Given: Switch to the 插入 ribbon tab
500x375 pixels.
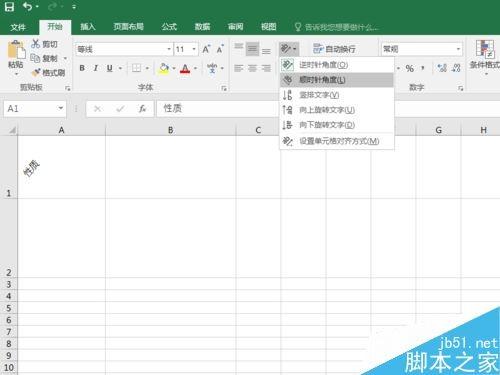Looking at the screenshot, I should pos(88,27).
